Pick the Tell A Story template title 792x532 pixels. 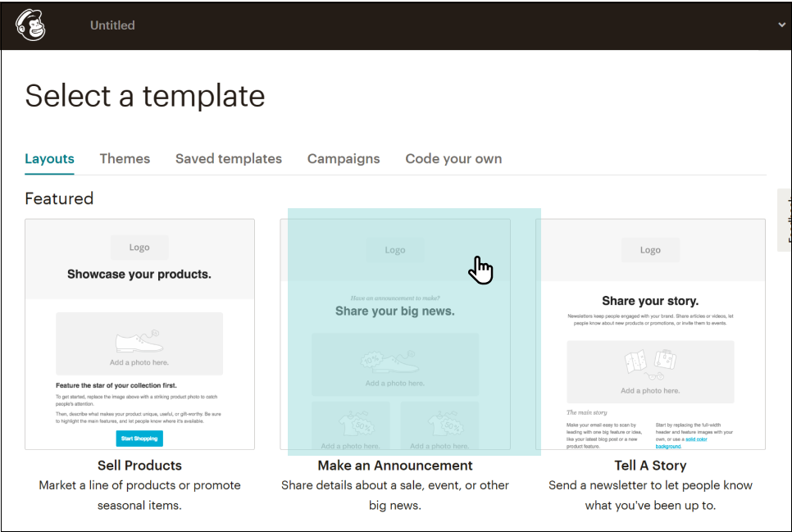click(x=650, y=466)
